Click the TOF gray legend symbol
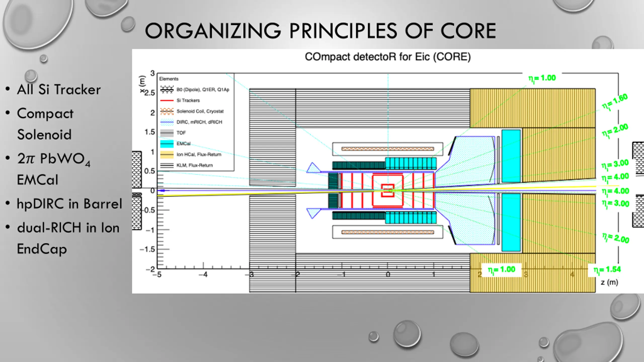The image size is (644, 362). (x=167, y=133)
